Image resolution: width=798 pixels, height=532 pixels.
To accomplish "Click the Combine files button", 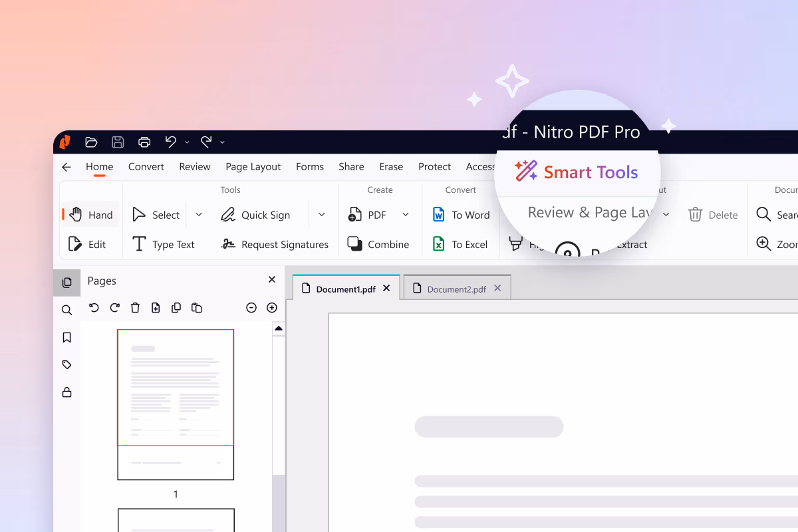I will coord(378,244).
